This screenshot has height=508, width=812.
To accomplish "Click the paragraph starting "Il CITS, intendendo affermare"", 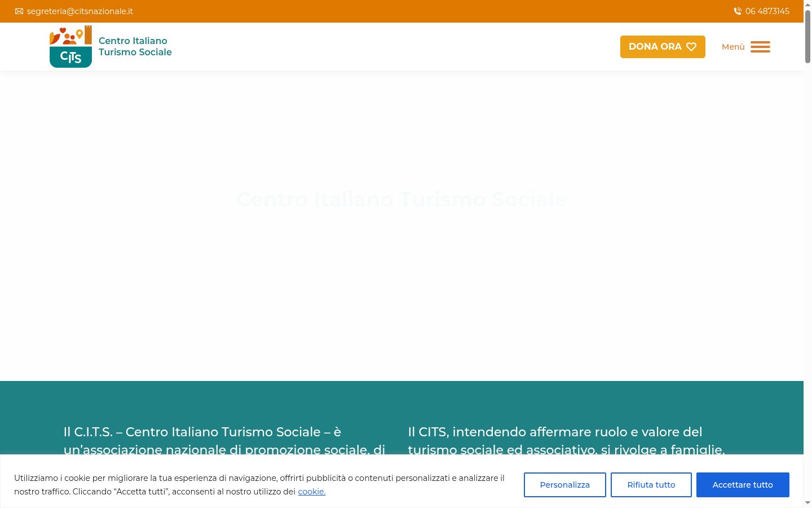I will click(x=566, y=441).
